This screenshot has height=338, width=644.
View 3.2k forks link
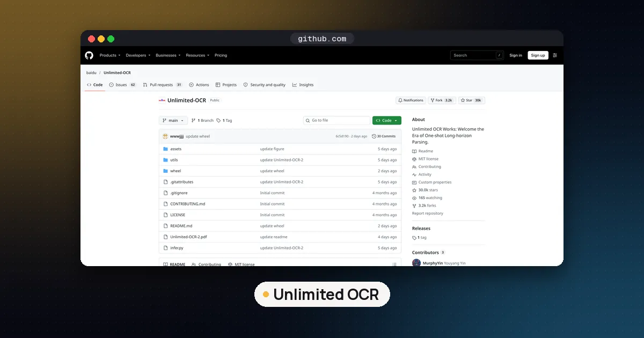pyautogui.click(x=424, y=205)
